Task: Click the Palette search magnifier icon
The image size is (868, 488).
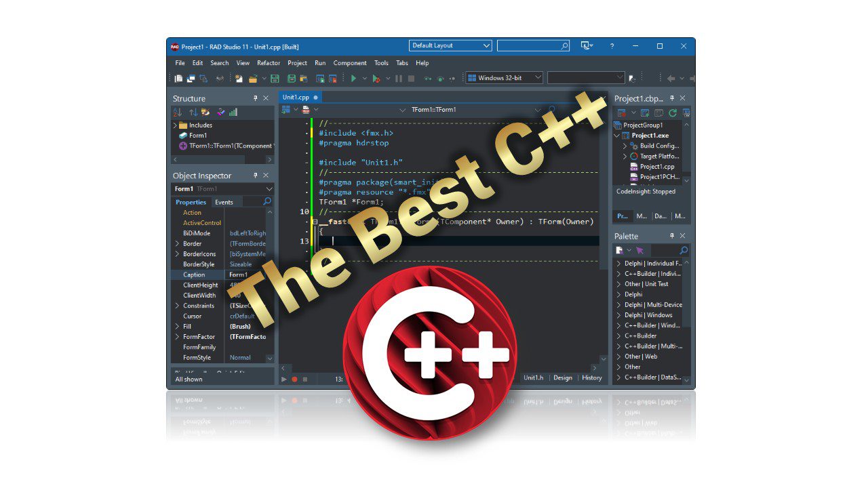Action: (684, 250)
